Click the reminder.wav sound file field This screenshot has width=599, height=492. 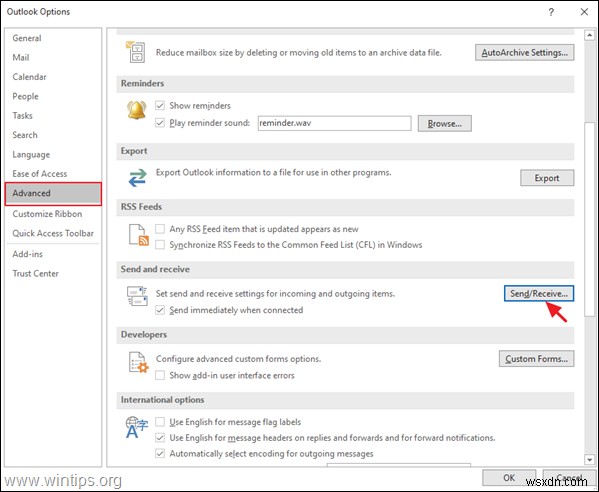(334, 123)
